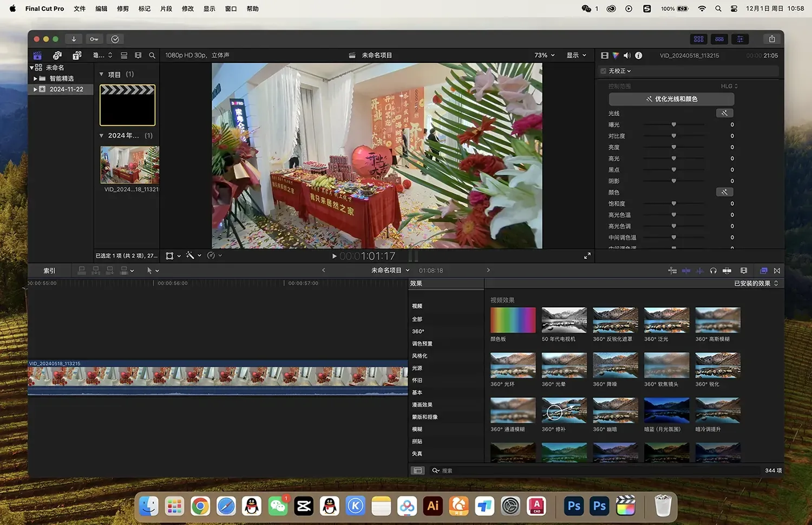The width and height of the screenshot is (812, 525).
Task: Click the share export icon
Action: pyautogui.click(x=772, y=39)
